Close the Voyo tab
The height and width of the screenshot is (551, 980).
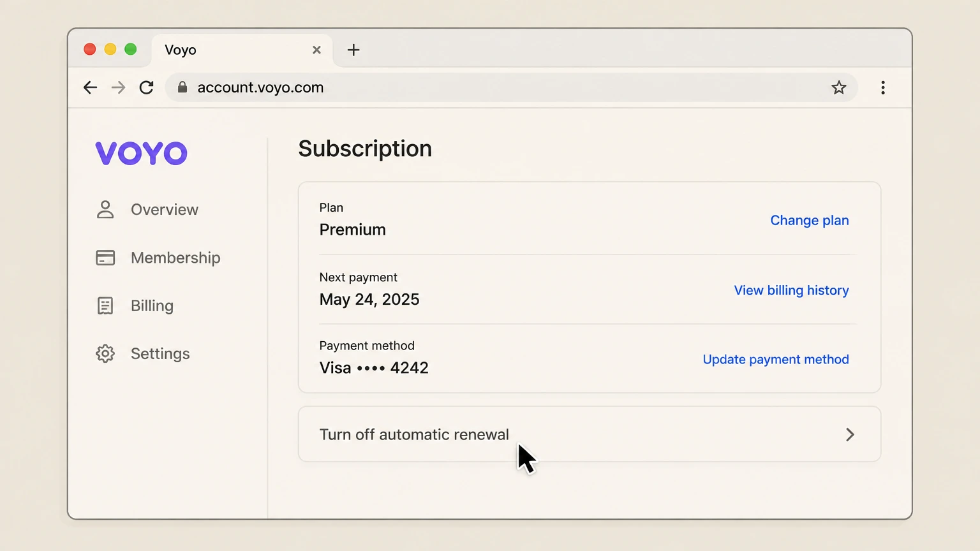316,50
